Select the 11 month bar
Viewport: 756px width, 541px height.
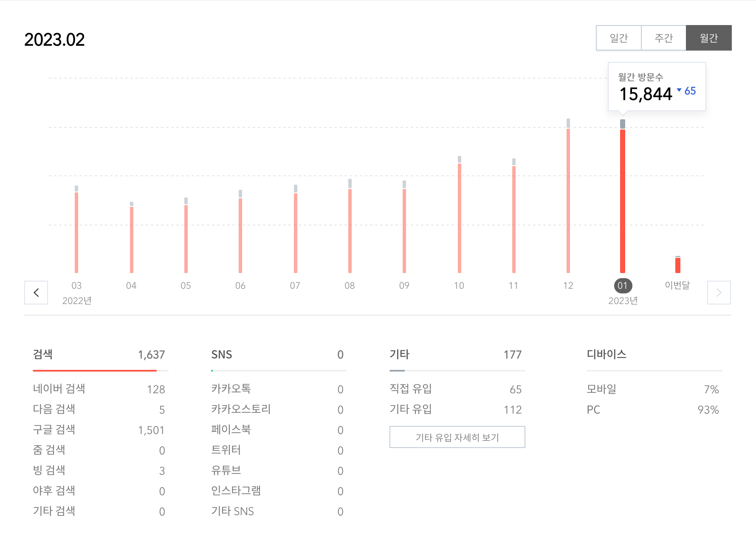click(x=514, y=216)
